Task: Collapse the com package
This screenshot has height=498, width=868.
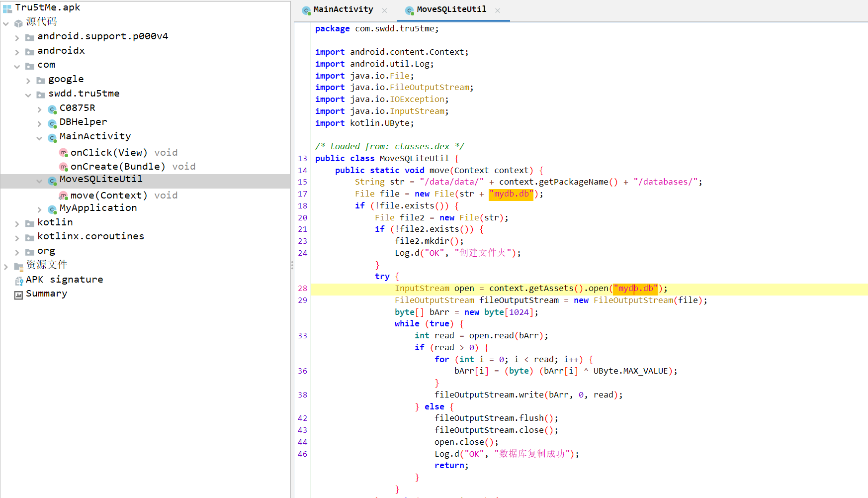Action: coord(17,66)
